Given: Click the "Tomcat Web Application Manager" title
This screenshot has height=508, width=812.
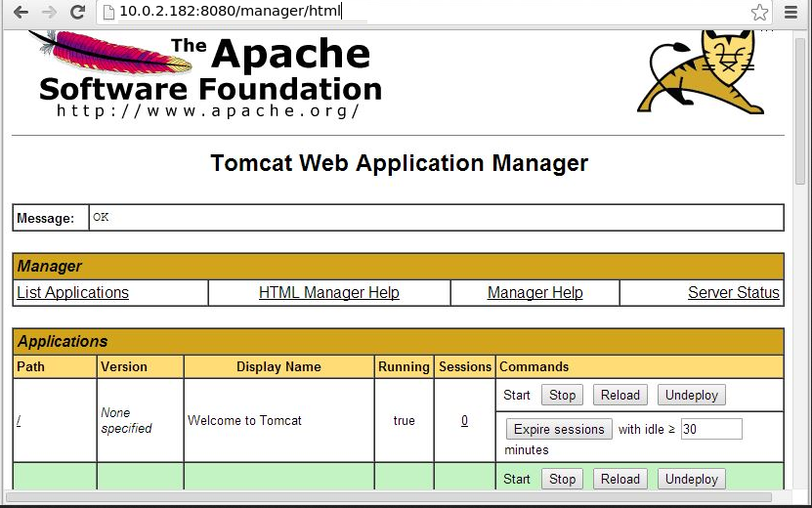Looking at the screenshot, I should [399, 163].
